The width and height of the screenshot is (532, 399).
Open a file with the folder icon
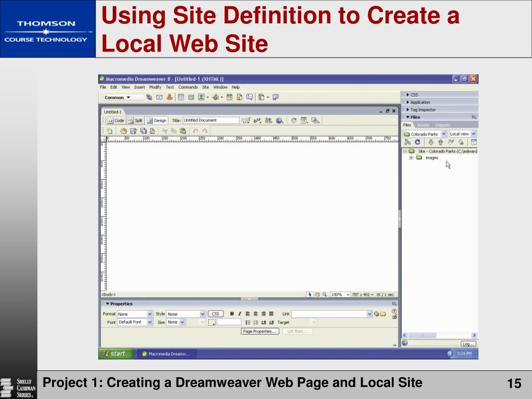pyautogui.click(x=123, y=131)
